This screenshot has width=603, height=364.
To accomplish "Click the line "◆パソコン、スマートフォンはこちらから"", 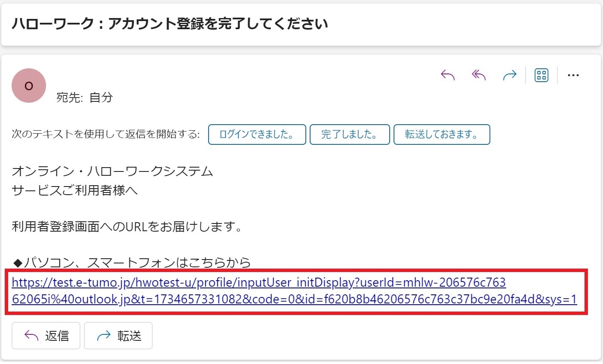I will click(132, 262).
